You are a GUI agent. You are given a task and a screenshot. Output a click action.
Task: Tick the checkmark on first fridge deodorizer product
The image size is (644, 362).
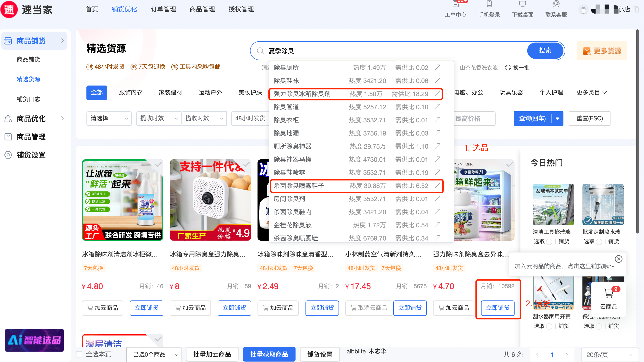(158, 164)
